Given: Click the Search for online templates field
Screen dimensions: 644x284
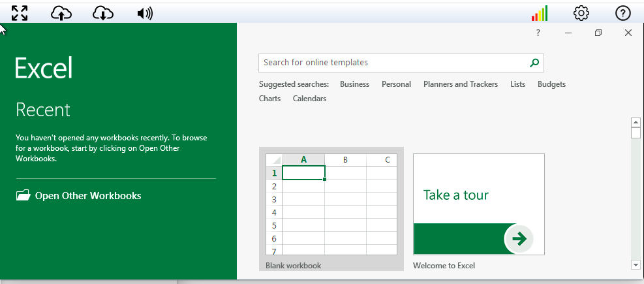Looking at the screenshot, I should (x=401, y=63).
